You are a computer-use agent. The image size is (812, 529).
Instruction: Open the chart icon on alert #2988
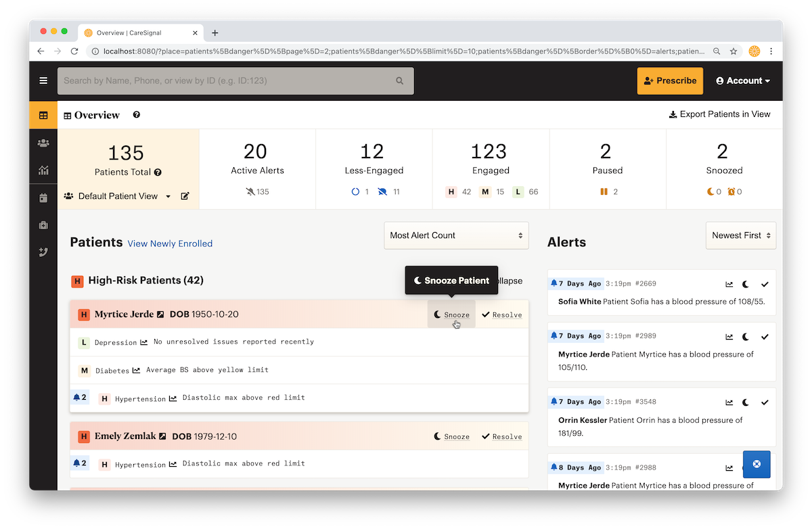point(729,467)
